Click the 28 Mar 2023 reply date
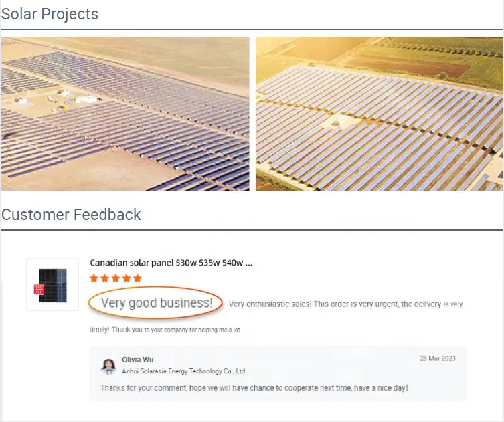The width and height of the screenshot is (504, 422). (438, 358)
